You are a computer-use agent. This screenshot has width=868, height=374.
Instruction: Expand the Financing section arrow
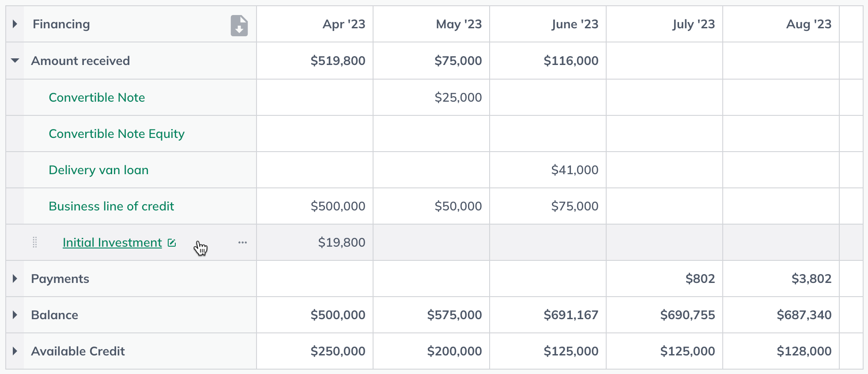tap(15, 24)
